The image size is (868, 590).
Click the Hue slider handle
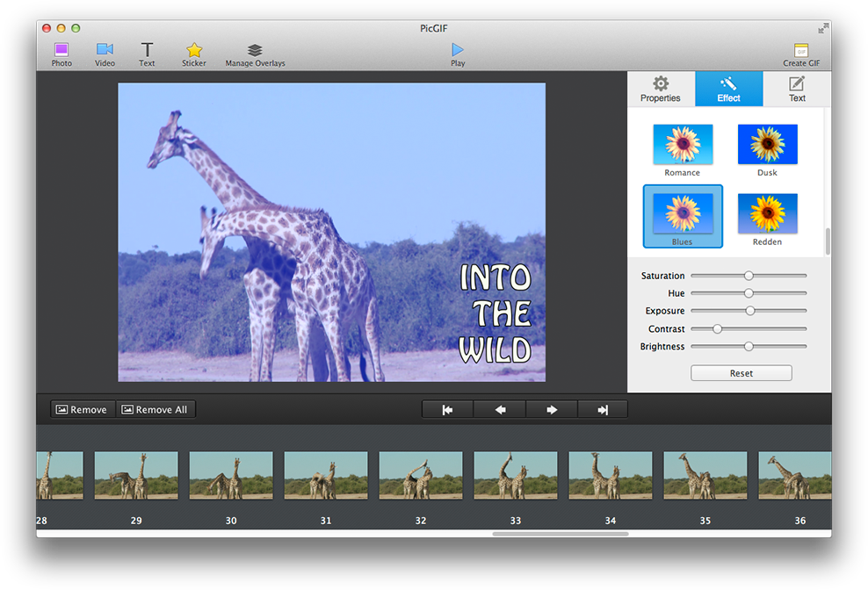click(749, 292)
